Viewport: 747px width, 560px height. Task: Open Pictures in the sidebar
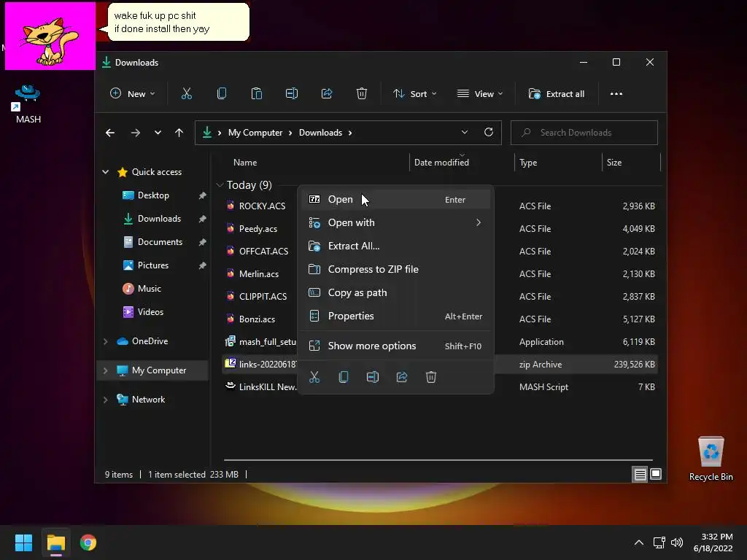[153, 265]
